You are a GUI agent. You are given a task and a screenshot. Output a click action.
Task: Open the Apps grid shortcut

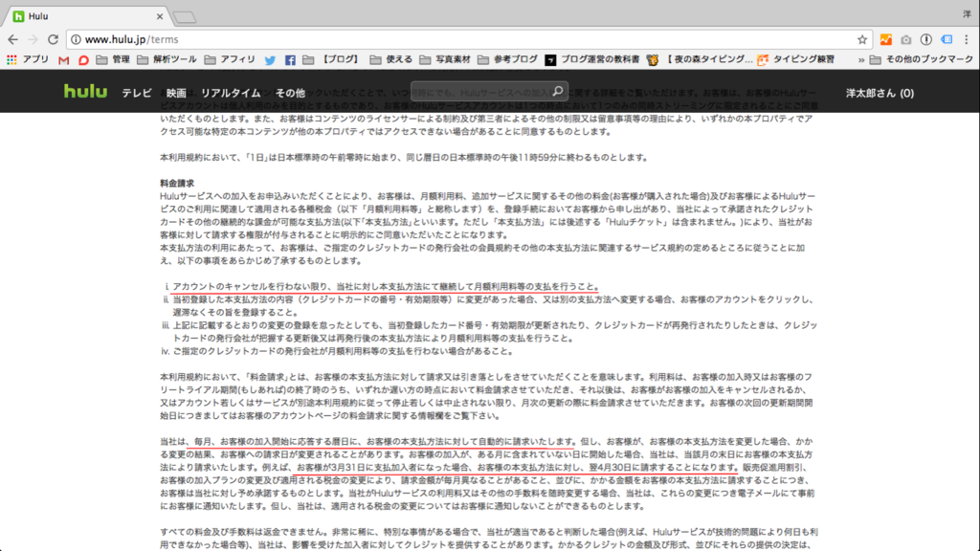28,59
